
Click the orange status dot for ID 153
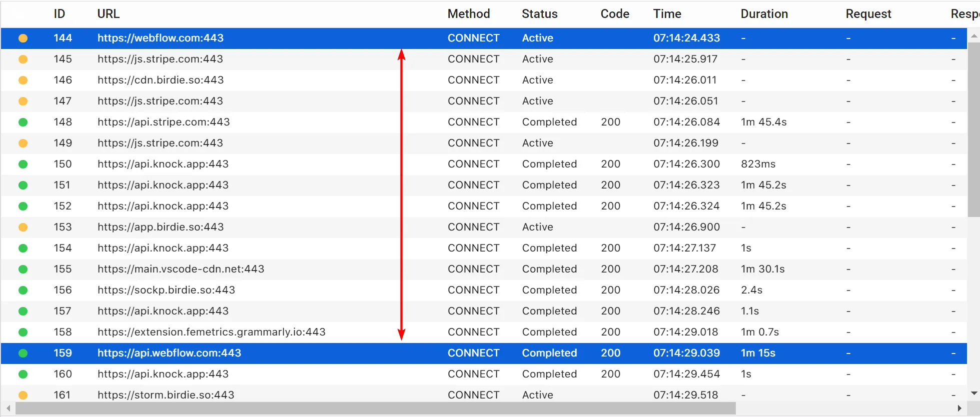23,227
